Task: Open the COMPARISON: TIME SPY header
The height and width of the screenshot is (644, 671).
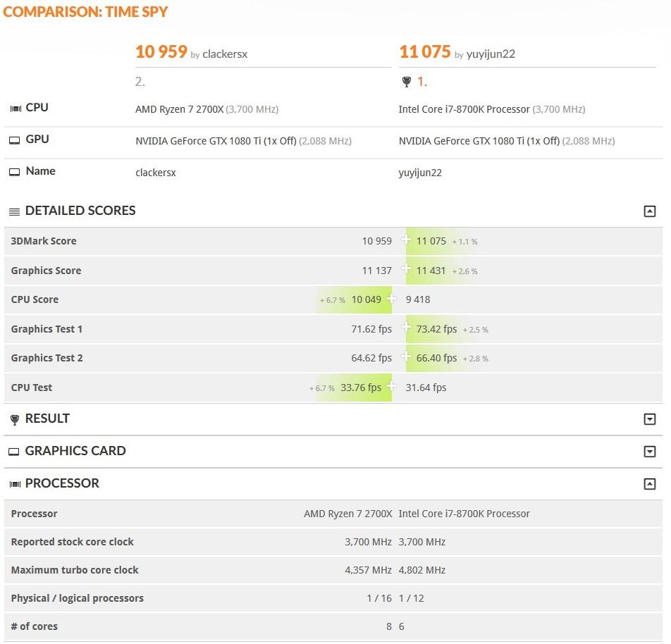Action: click(85, 11)
